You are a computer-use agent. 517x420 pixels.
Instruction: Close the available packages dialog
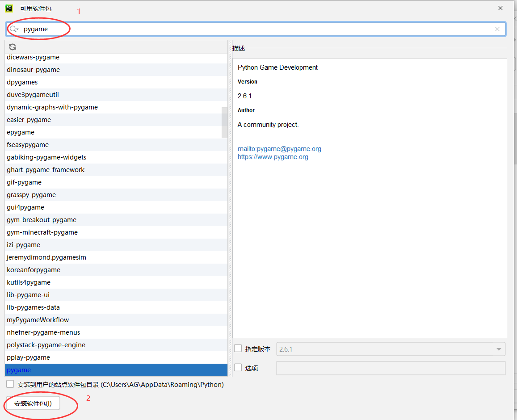500,8
